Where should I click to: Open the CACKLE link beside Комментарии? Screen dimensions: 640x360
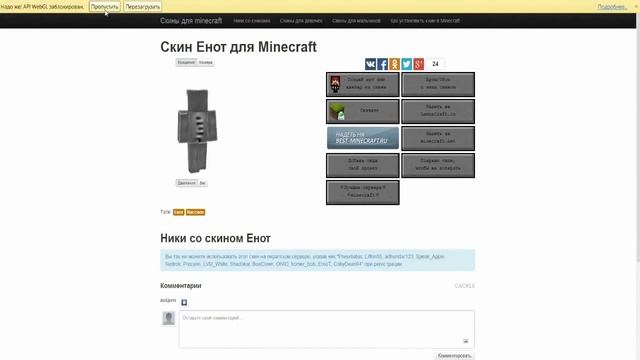(x=464, y=286)
